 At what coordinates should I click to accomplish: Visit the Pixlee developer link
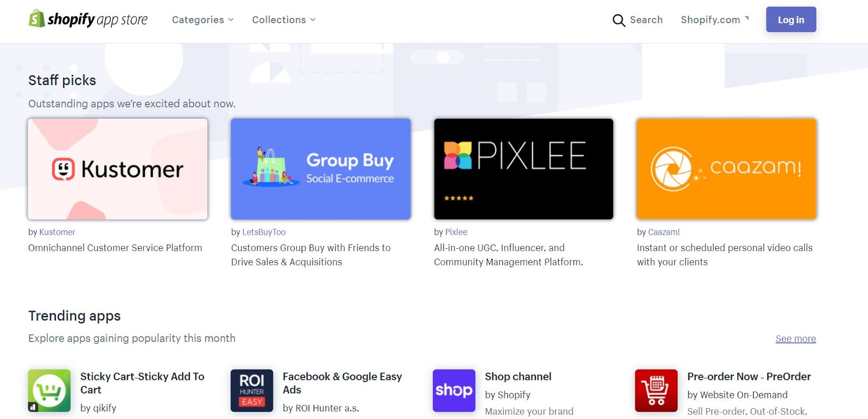point(456,232)
